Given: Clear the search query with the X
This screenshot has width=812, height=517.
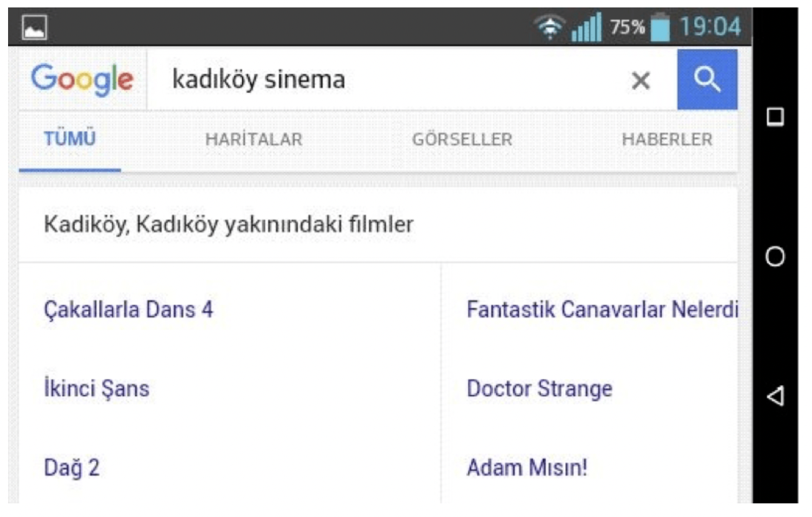Looking at the screenshot, I should [640, 81].
